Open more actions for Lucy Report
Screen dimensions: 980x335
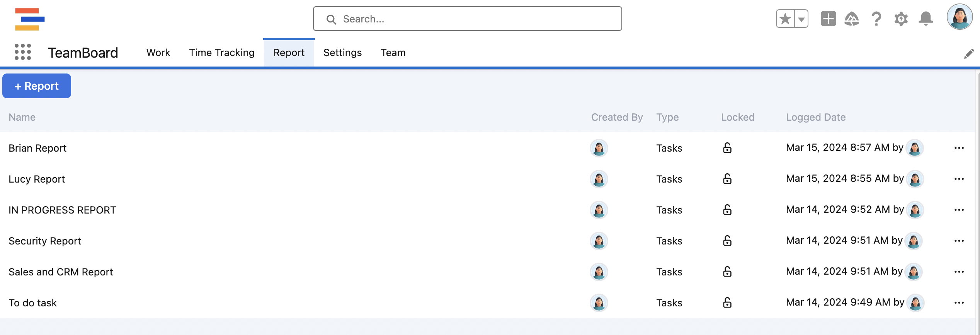pos(959,179)
